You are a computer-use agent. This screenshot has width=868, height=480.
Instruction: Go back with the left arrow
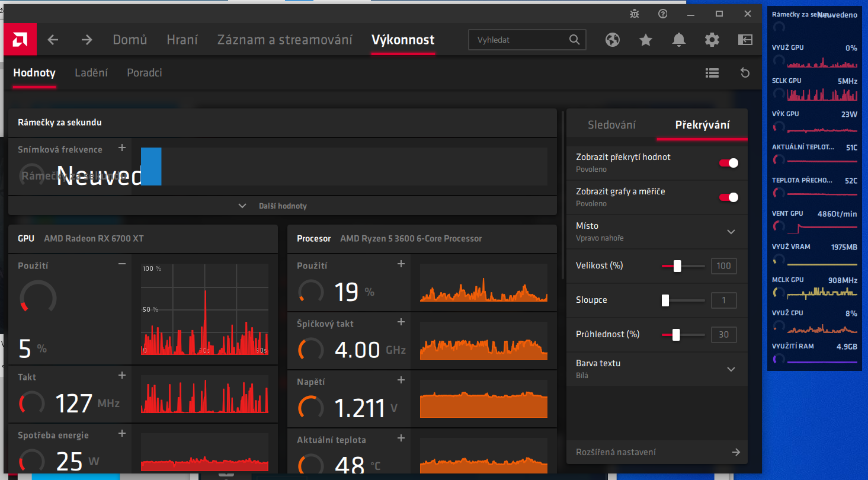pyautogui.click(x=53, y=40)
